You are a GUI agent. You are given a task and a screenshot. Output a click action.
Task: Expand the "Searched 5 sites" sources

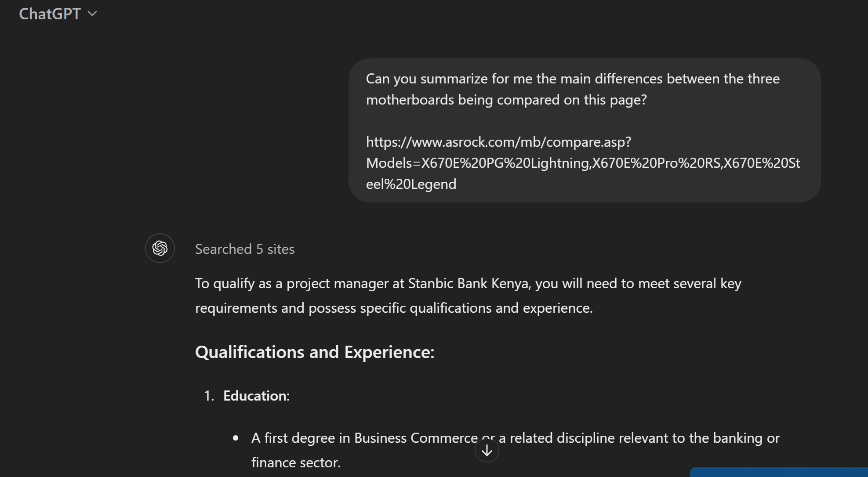click(x=245, y=249)
